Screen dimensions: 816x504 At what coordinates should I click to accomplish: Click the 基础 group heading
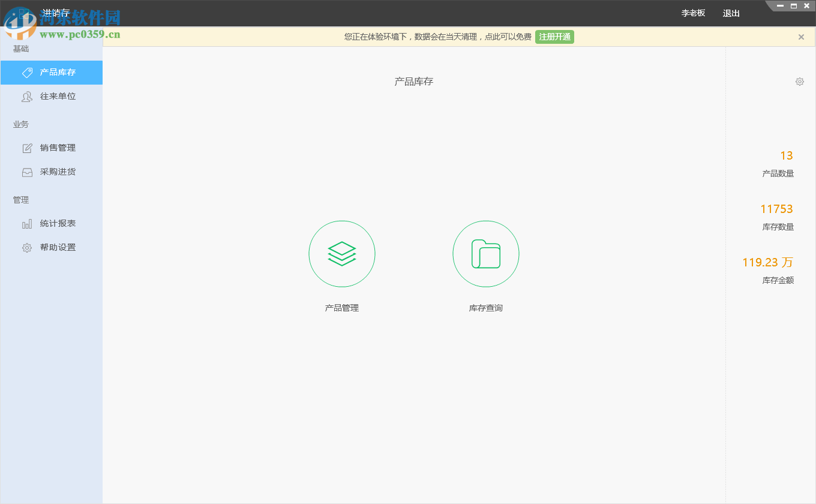21,49
